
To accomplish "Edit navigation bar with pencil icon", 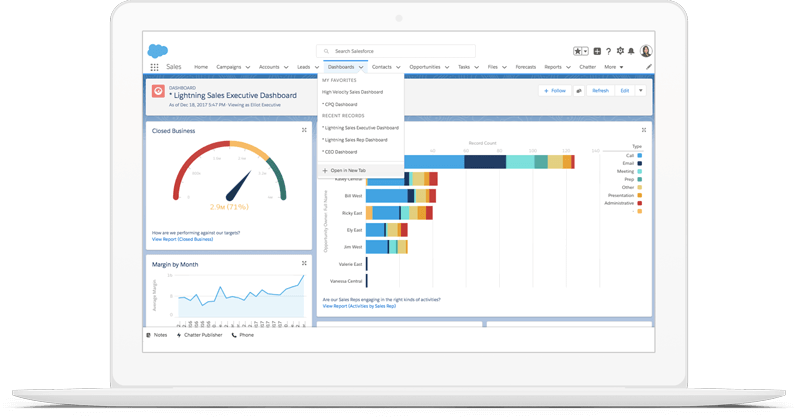I will click(x=648, y=67).
